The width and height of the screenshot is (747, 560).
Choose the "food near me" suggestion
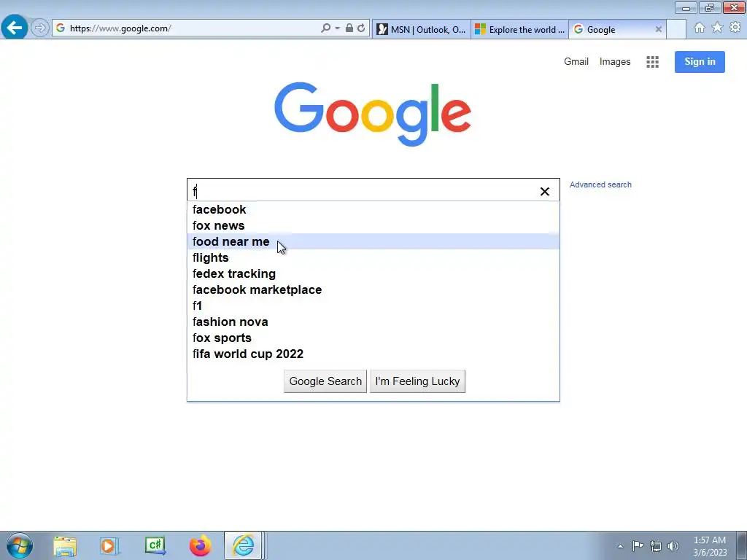point(373,241)
